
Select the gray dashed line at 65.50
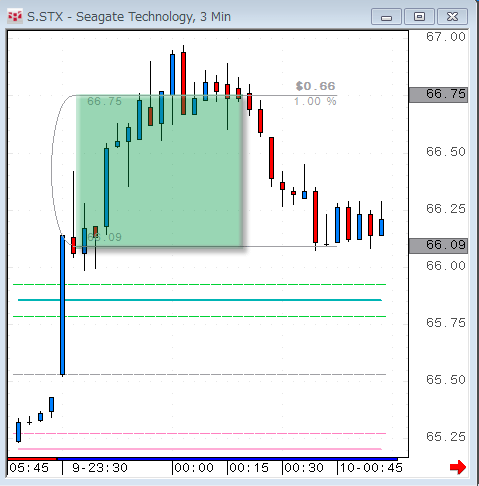point(200,374)
